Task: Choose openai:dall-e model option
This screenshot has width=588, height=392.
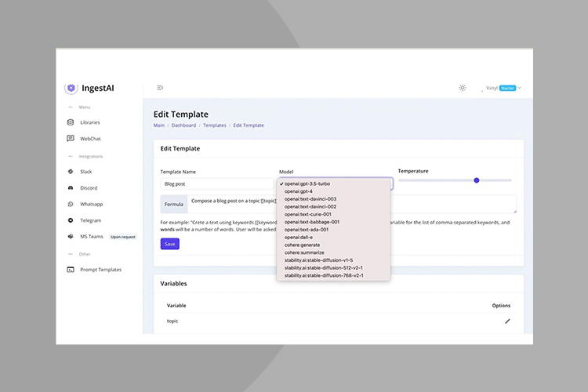Action: (333, 237)
